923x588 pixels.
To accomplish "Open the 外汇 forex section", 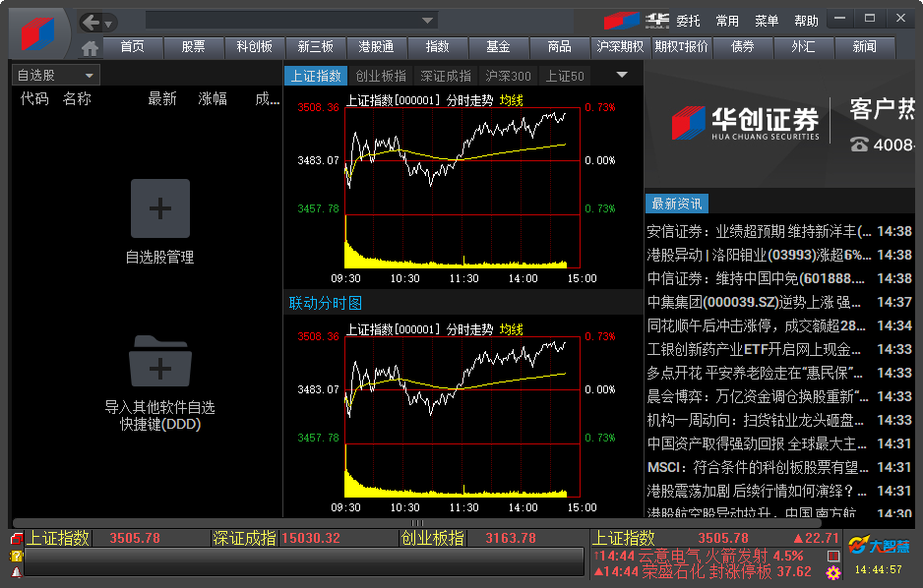I will click(x=803, y=46).
